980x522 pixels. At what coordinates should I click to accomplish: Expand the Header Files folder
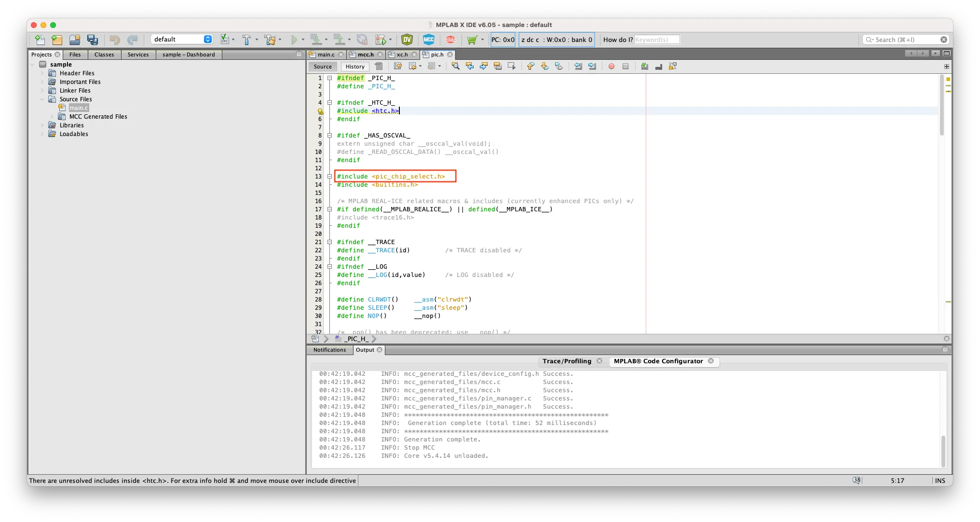[42, 73]
